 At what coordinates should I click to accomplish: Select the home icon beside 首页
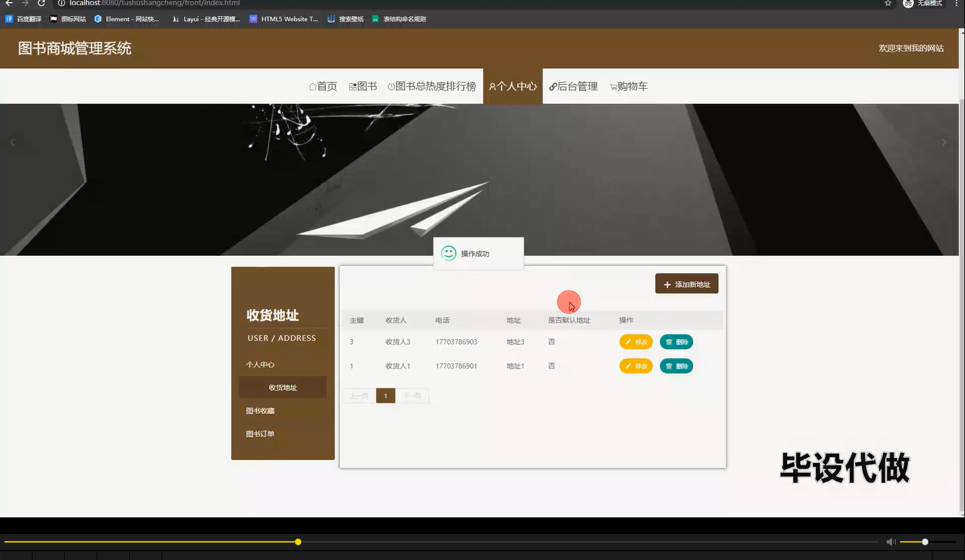pos(312,86)
